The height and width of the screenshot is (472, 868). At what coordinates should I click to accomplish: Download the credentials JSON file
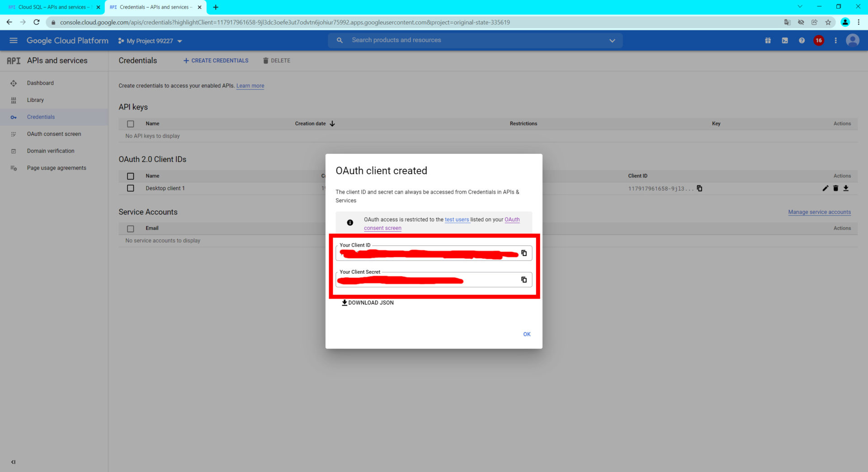pyautogui.click(x=368, y=303)
